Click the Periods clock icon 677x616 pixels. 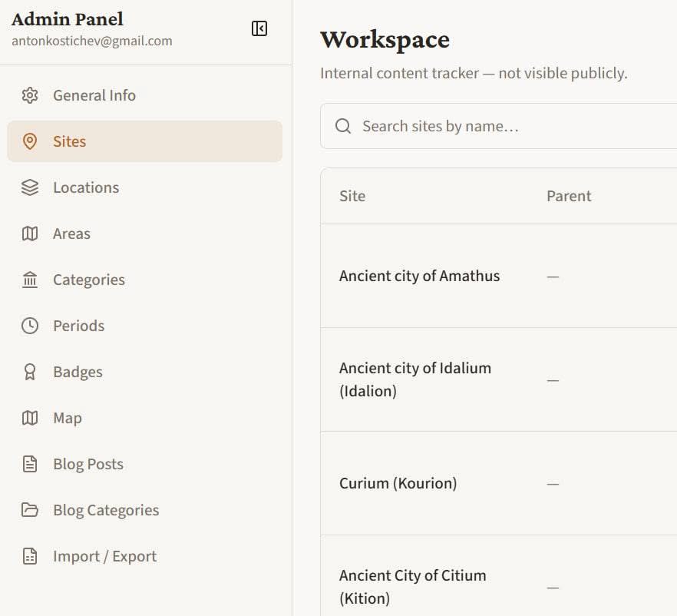[30, 326]
